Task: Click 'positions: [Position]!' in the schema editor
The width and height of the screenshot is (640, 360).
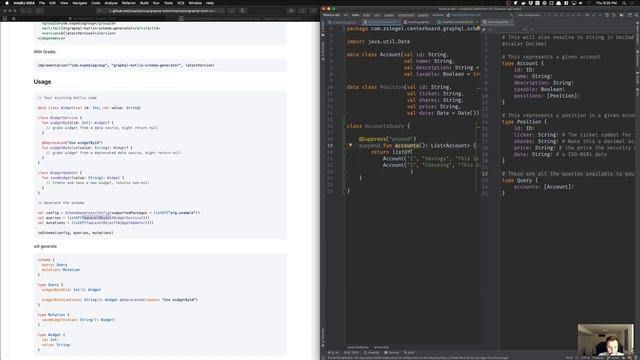Action: tap(547, 96)
